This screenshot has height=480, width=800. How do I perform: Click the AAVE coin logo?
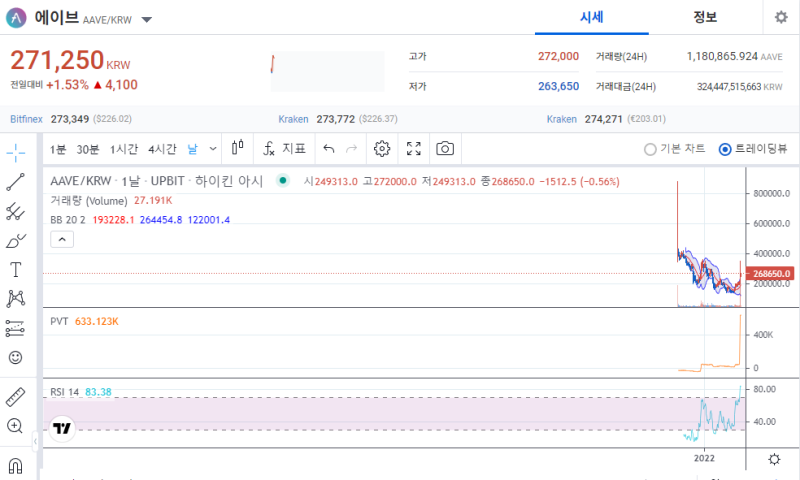click(x=16, y=18)
